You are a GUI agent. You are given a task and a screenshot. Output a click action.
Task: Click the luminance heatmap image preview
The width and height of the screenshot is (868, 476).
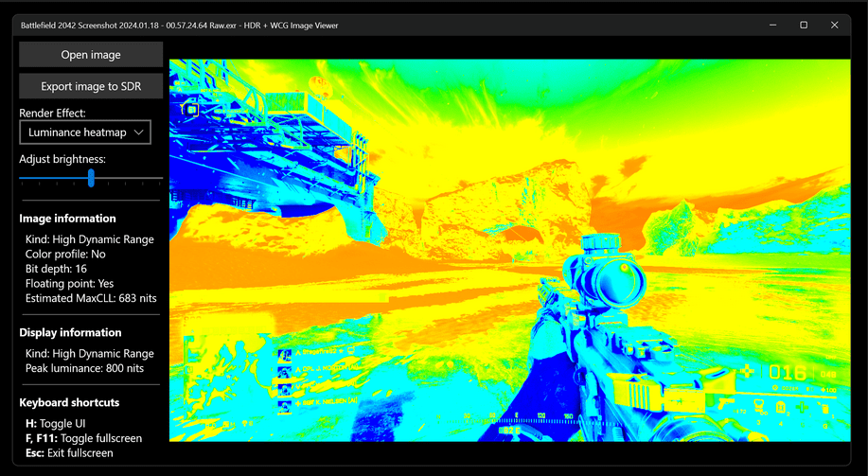(510, 250)
